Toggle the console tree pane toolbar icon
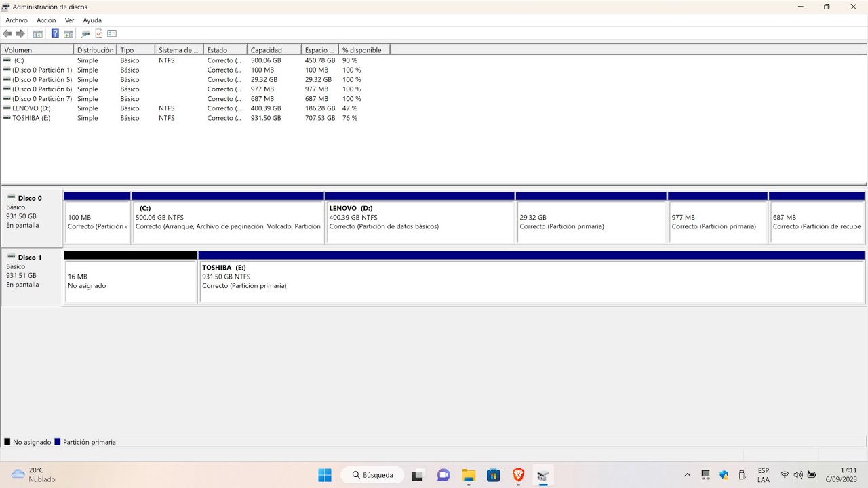This screenshot has width=868, height=488. 38,33
